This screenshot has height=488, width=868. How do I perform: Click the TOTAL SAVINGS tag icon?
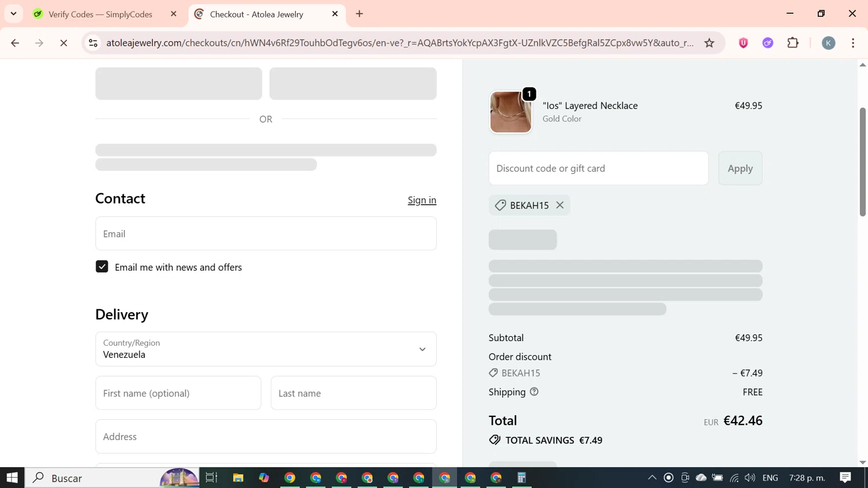click(495, 440)
